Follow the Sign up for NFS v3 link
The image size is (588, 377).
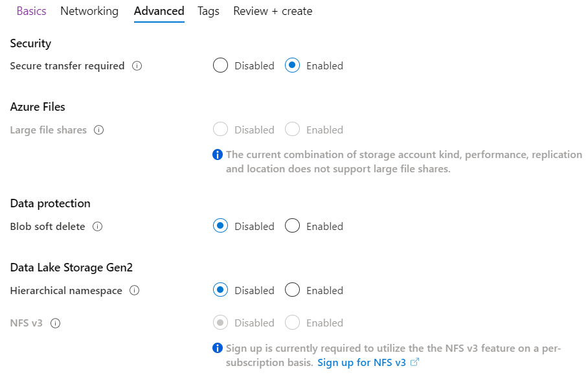[x=361, y=362]
